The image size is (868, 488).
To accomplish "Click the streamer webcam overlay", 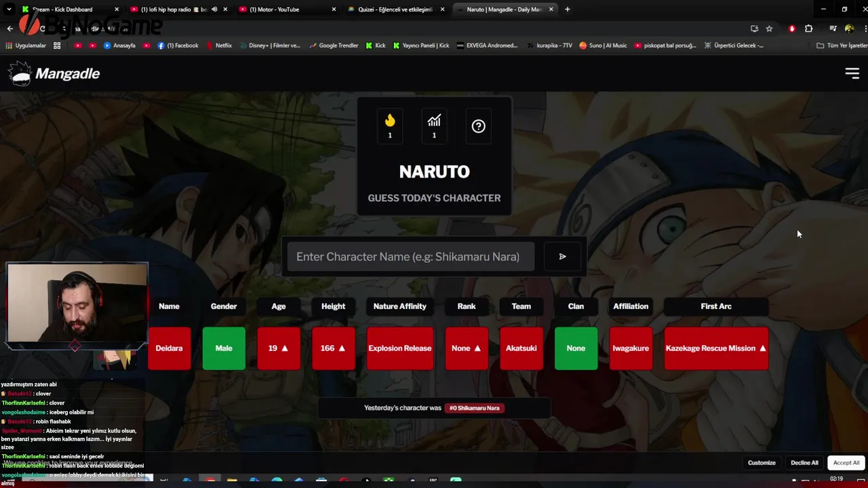I will tap(77, 303).
